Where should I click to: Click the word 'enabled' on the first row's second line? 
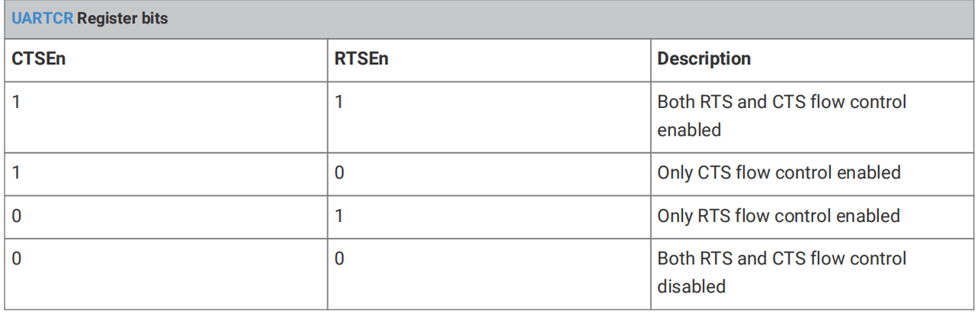coord(689,130)
